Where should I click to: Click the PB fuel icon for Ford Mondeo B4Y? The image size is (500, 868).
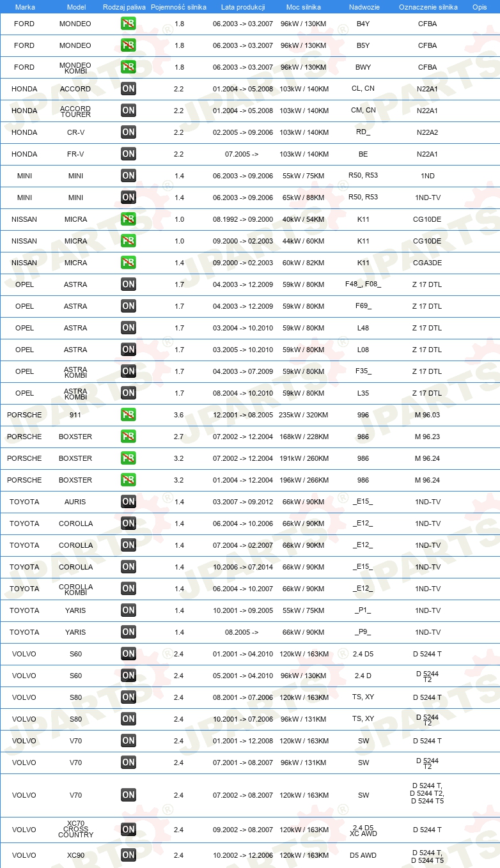click(129, 24)
